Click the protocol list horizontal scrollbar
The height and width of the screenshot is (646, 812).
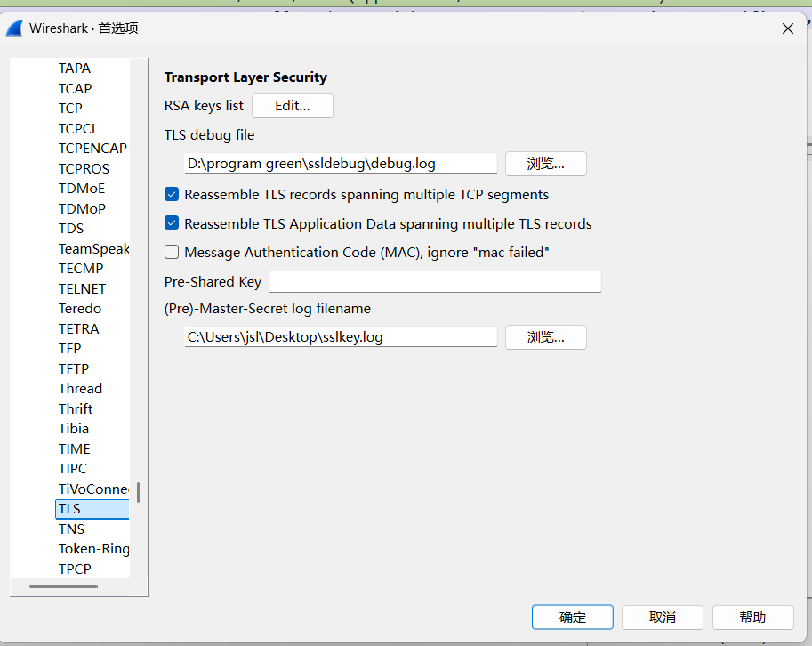(64, 587)
